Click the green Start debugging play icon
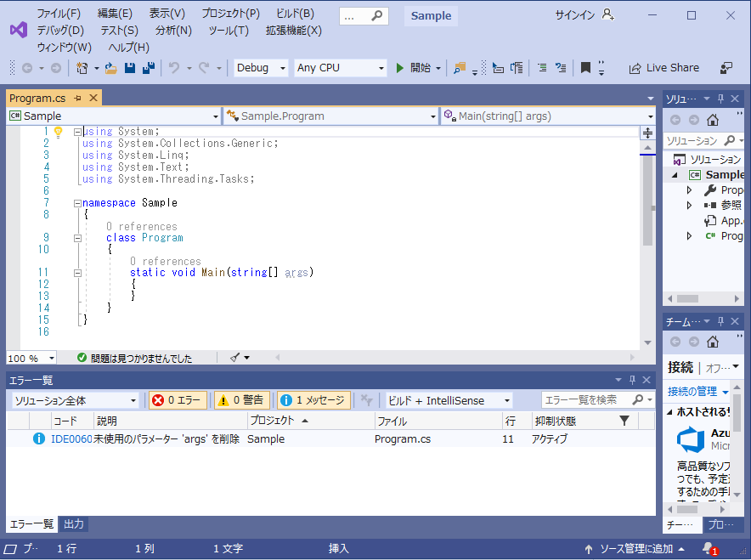Viewport: 751px width, 560px height. (399, 68)
